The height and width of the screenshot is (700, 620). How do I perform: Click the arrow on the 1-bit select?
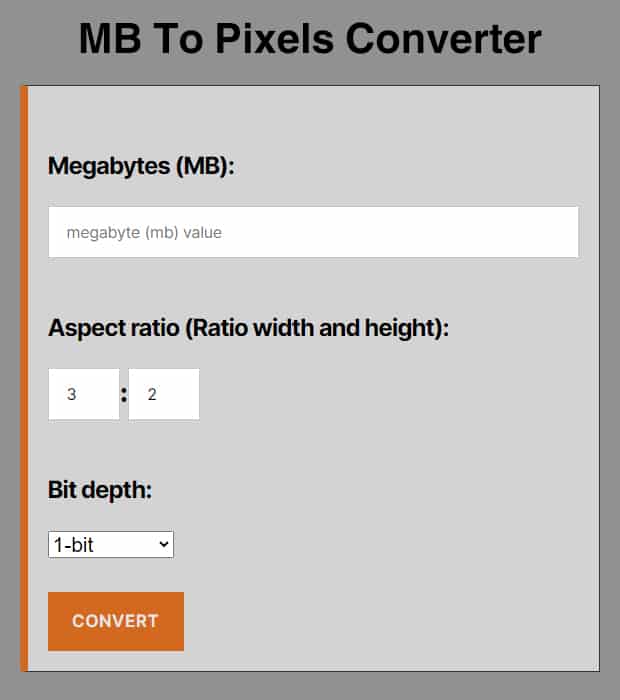point(163,545)
